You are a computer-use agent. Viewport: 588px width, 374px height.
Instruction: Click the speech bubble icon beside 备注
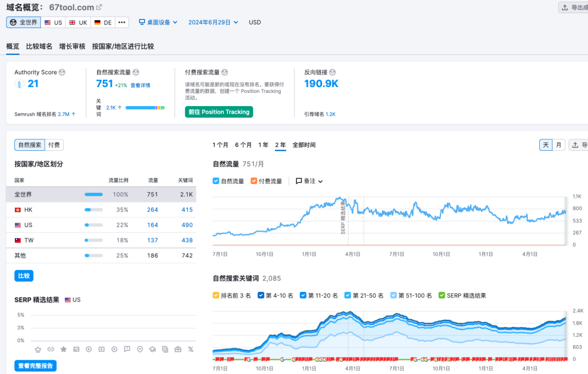(299, 181)
